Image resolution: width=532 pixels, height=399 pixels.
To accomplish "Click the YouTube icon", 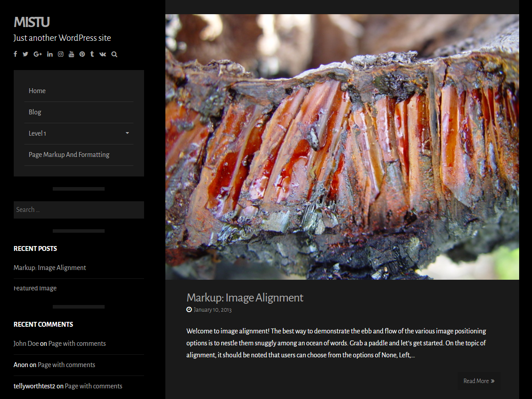I will click(x=71, y=54).
